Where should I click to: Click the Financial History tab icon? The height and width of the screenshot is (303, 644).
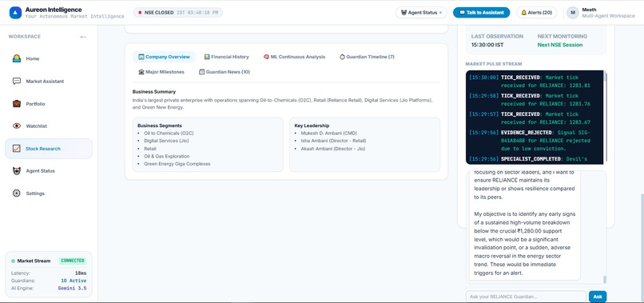coord(207,57)
